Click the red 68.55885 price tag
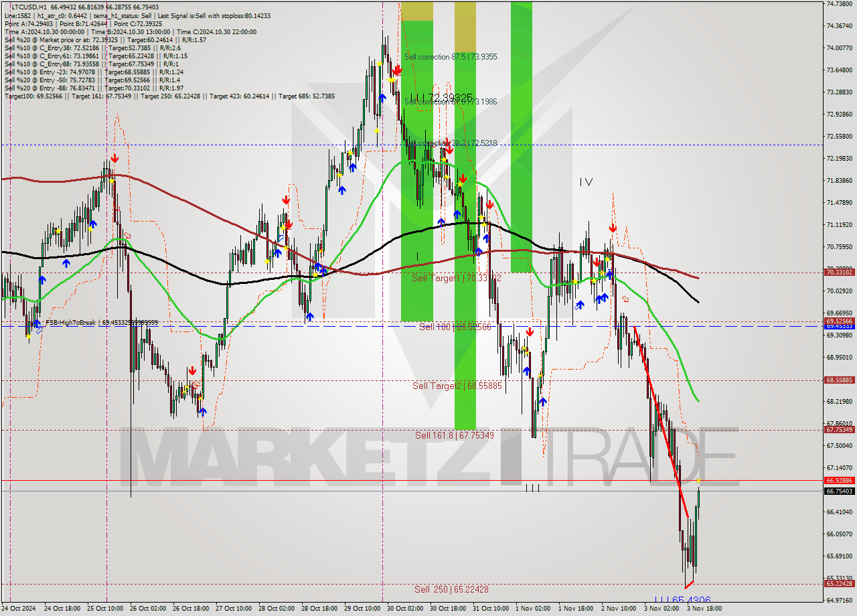Image resolution: width=857 pixels, height=616 pixels. (839, 380)
